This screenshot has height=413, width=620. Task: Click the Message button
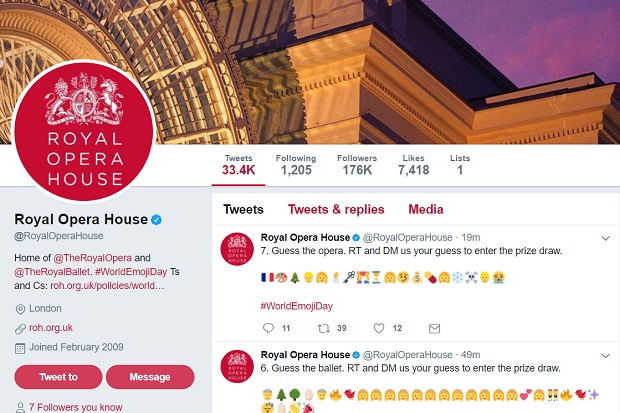pos(150,377)
